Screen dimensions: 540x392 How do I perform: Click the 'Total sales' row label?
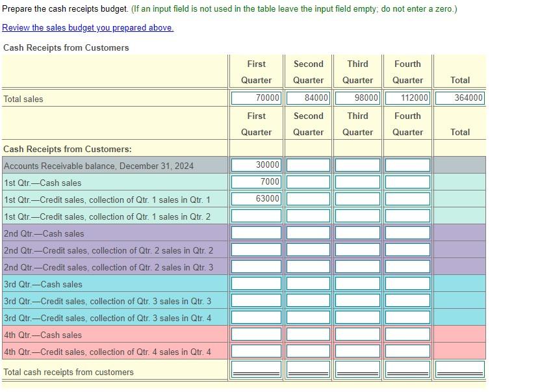click(23, 99)
